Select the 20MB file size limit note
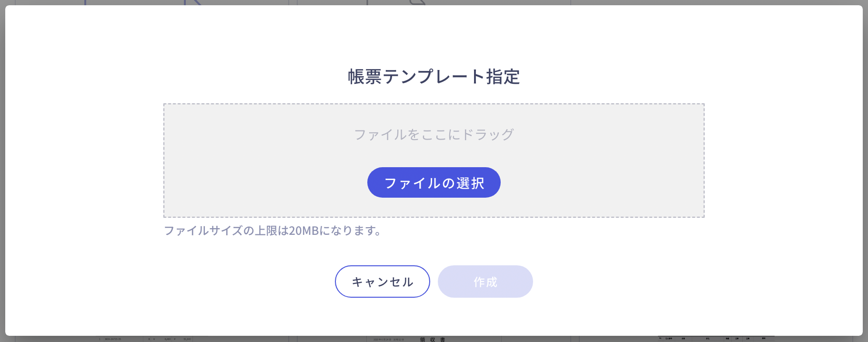 click(273, 231)
